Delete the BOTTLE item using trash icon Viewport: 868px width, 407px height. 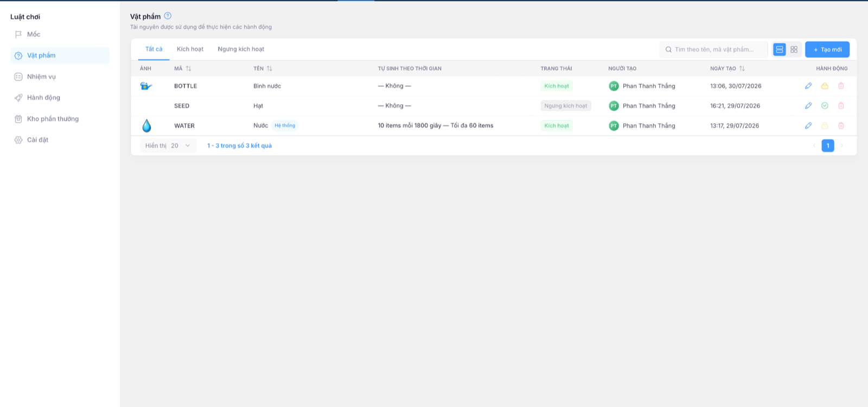841,86
